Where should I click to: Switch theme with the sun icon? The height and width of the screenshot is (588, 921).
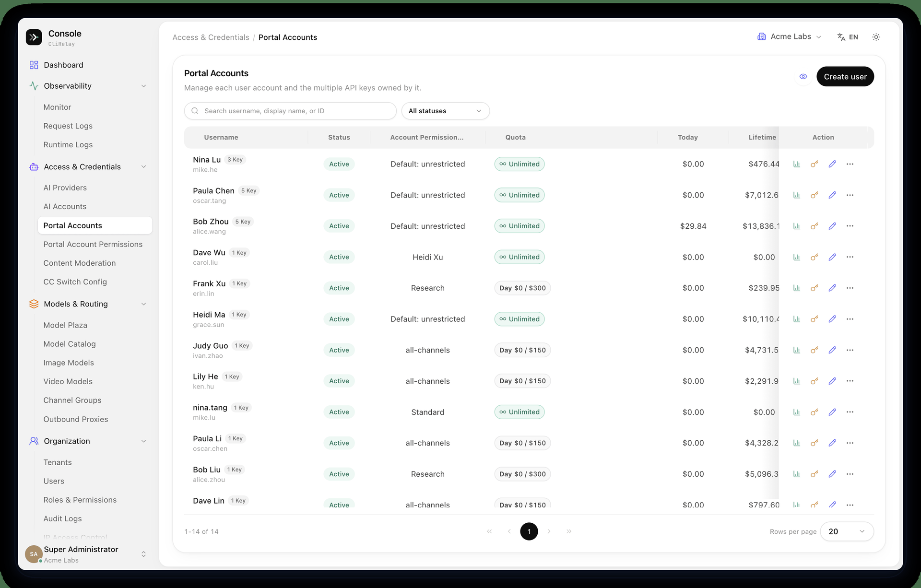(x=876, y=37)
